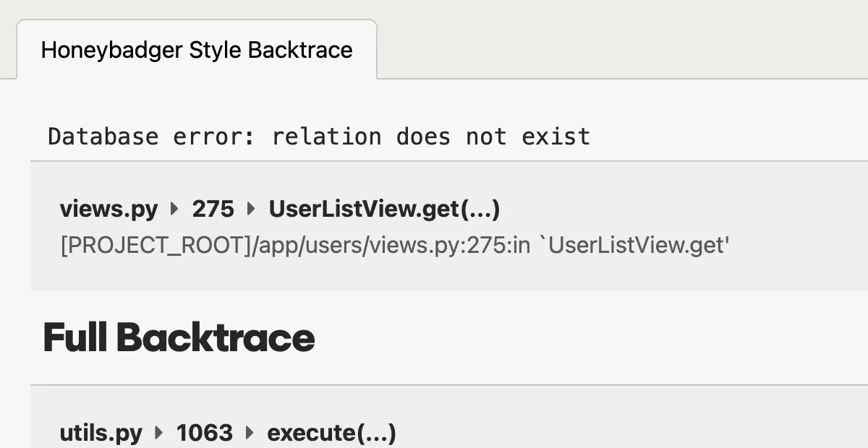Select the execute(...) method label

[331, 432]
